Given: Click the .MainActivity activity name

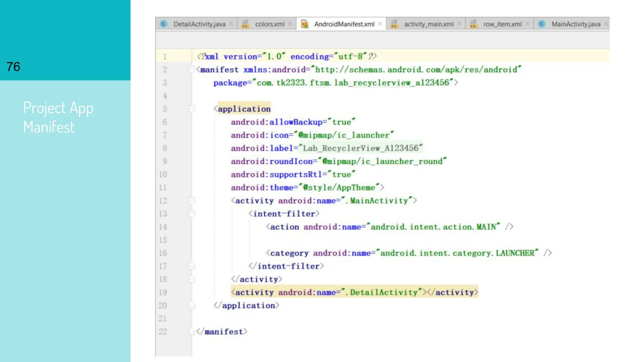Looking at the screenshot, I should (x=377, y=200).
